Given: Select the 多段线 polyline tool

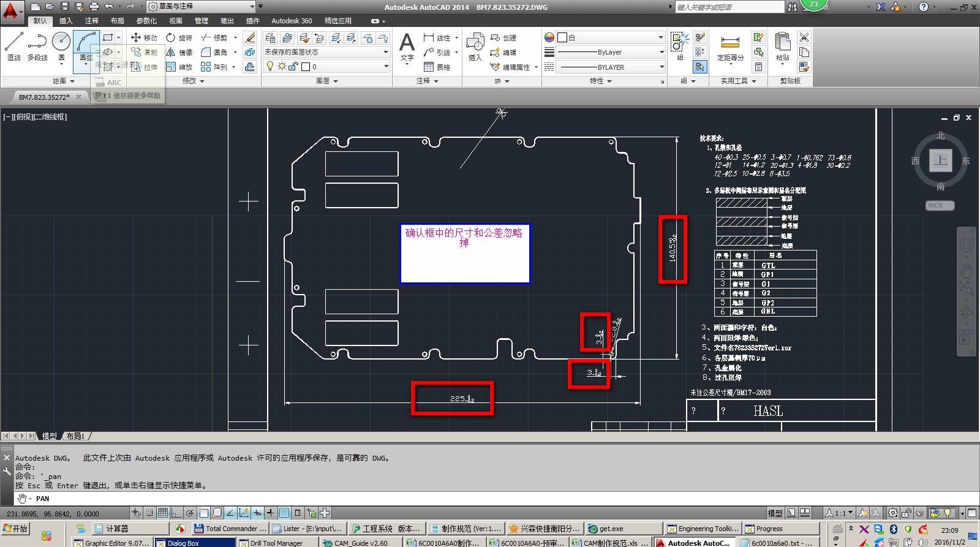Looking at the screenshot, I should 37,47.
